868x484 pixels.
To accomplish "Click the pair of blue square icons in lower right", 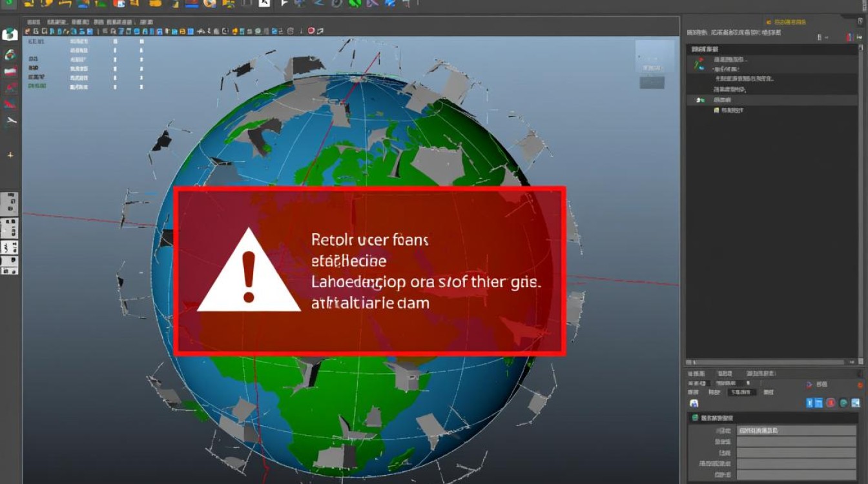I will pos(814,403).
